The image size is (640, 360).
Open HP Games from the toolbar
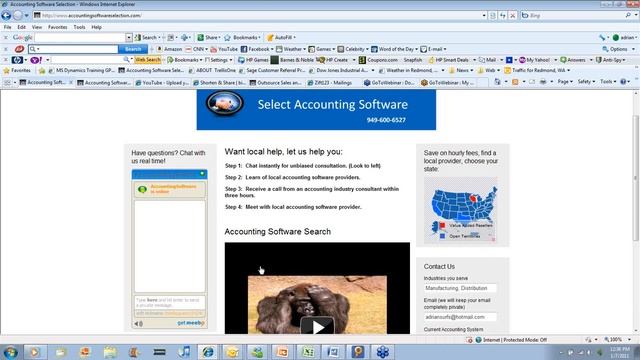click(253, 60)
